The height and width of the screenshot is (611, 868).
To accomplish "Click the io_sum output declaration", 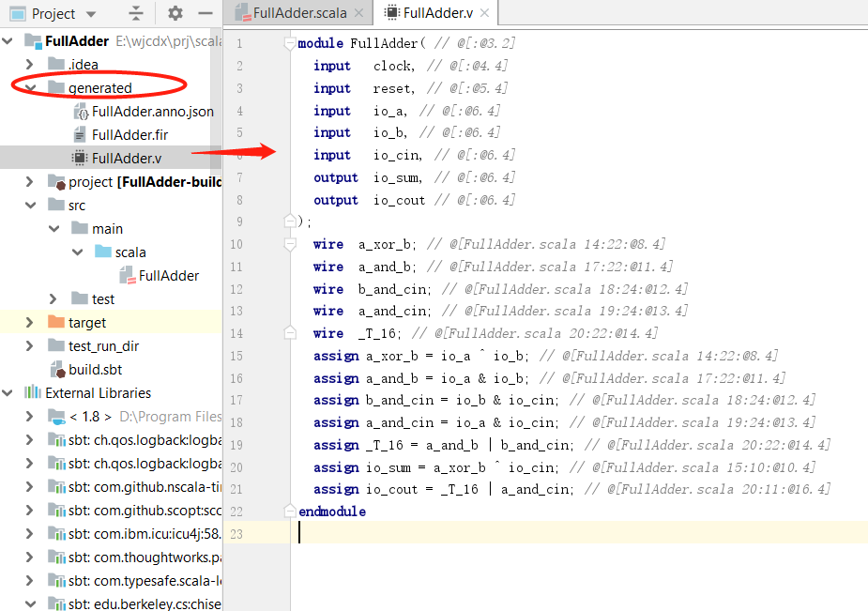I will pyautogui.click(x=368, y=177).
